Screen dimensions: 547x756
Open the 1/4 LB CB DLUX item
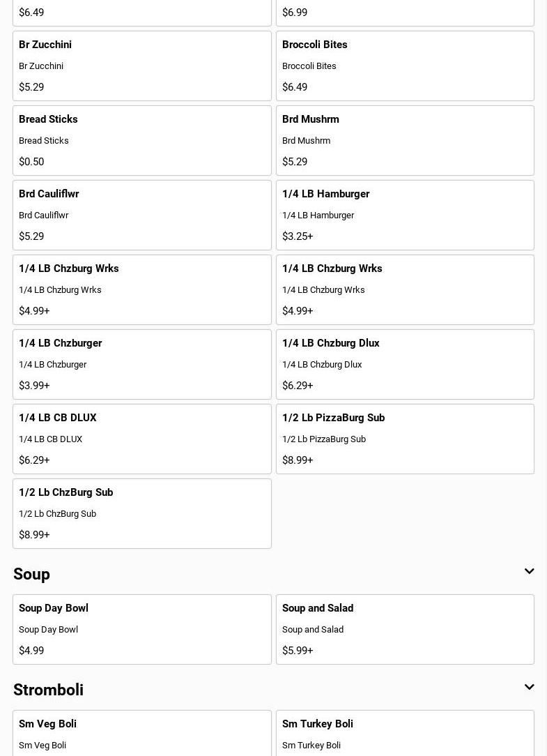pyautogui.click(x=141, y=439)
